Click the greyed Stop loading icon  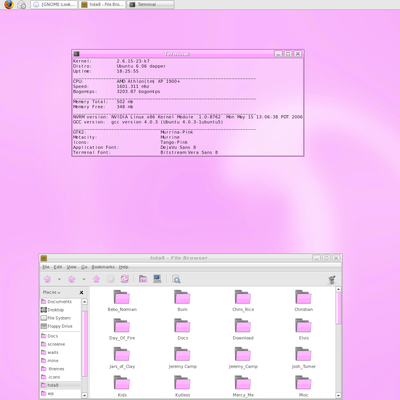coord(110,279)
